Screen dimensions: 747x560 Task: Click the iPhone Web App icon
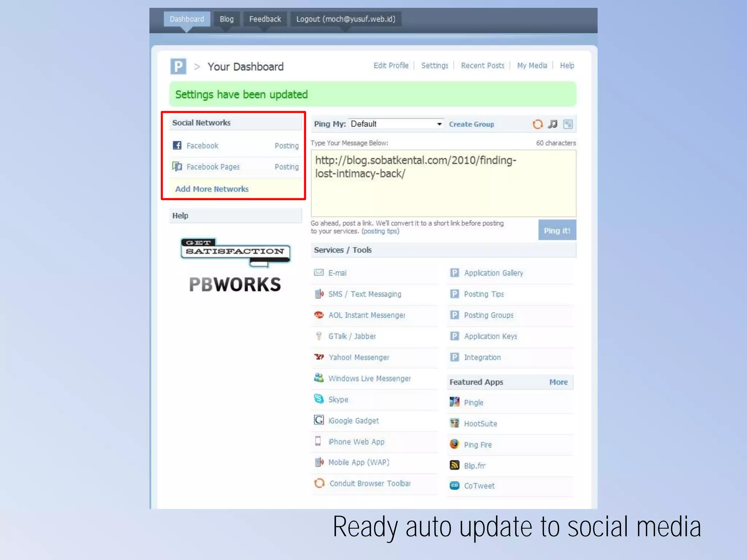(x=318, y=441)
